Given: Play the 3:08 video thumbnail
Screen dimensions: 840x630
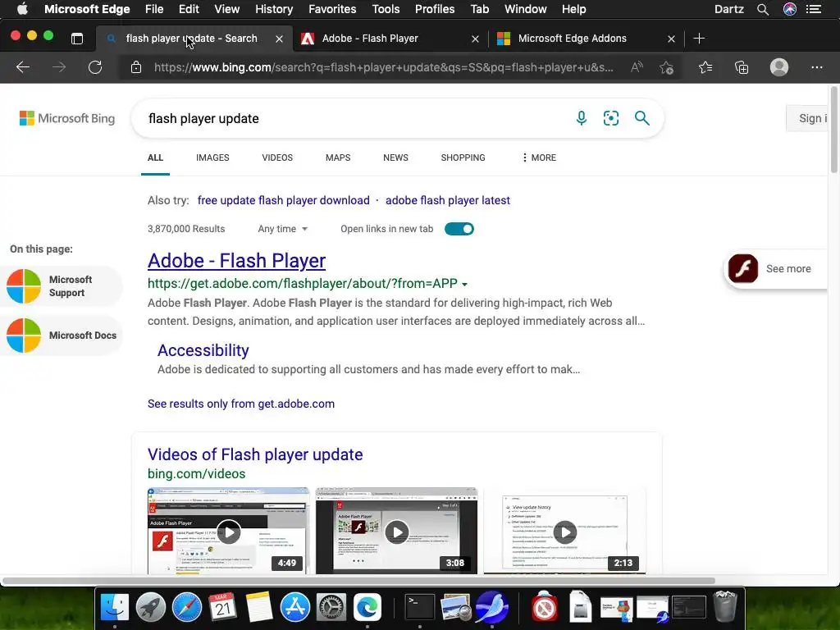Looking at the screenshot, I should 396,532.
